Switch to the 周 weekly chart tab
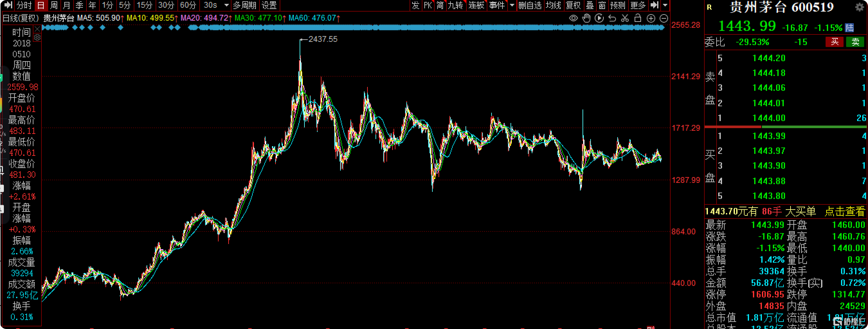Screen dimensions: 868x329 (54, 5)
